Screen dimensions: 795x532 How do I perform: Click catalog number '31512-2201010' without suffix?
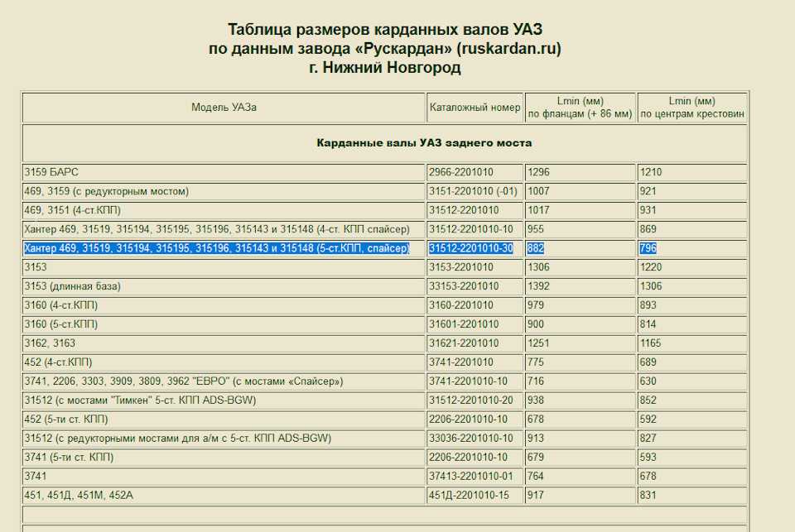(464, 210)
